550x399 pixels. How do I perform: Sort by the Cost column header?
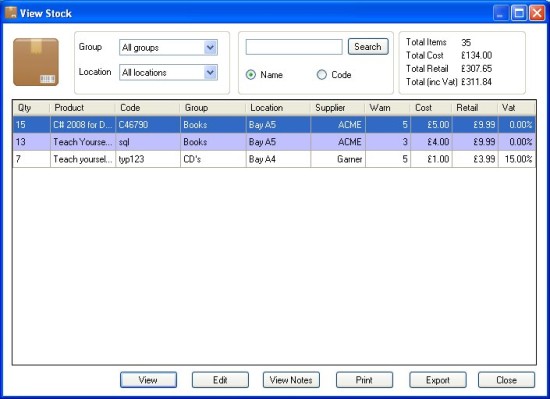coord(431,108)
